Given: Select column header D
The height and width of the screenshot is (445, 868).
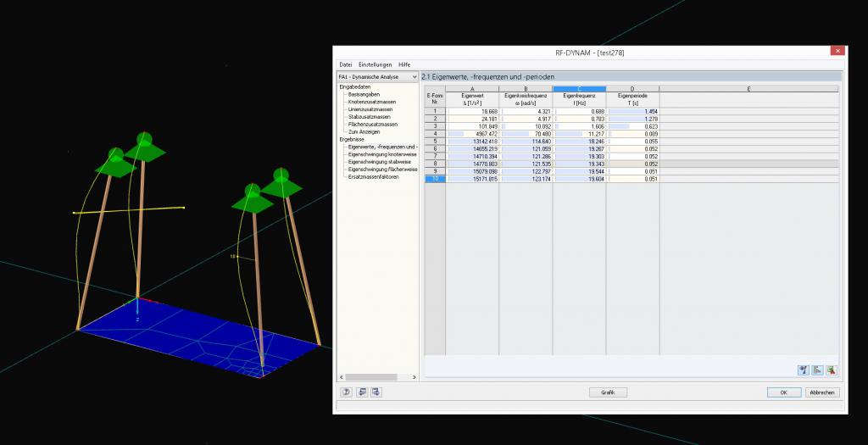Looking at the screenshot, I should tap(632, 88).
